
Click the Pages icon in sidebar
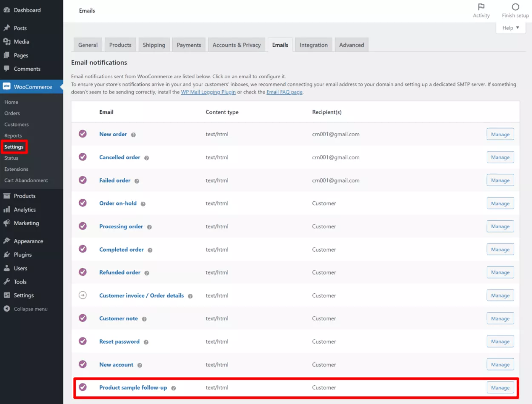[7, 55]
